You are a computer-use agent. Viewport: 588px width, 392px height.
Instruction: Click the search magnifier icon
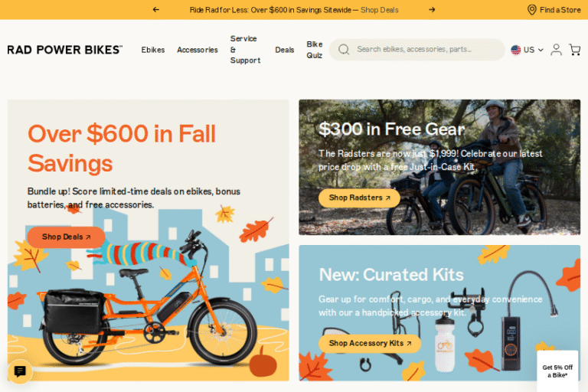344,50
